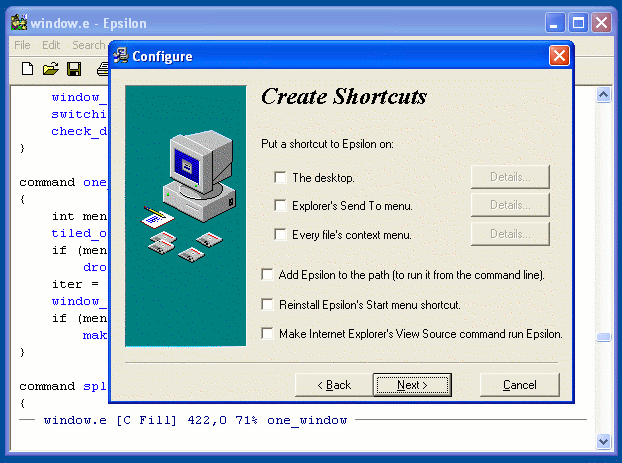Click the "Create Shortcuts" heading
Image resolution: width=622 pixels, height=463 pixels.
click(x=344, y=96)
